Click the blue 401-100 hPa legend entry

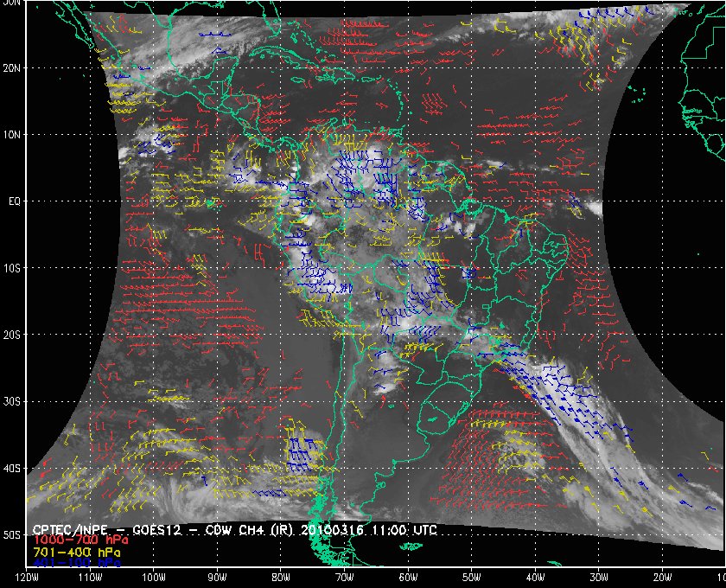(x=76, y=563)
